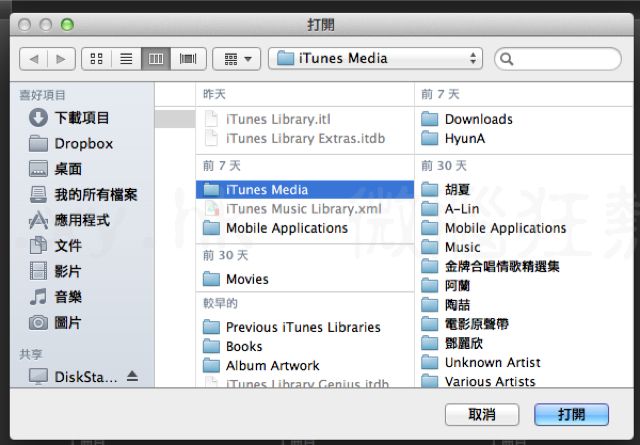This screenshot has height=445, width=640.
Task: Select the Downloads folder in the right column
Action: coord(478,119)
